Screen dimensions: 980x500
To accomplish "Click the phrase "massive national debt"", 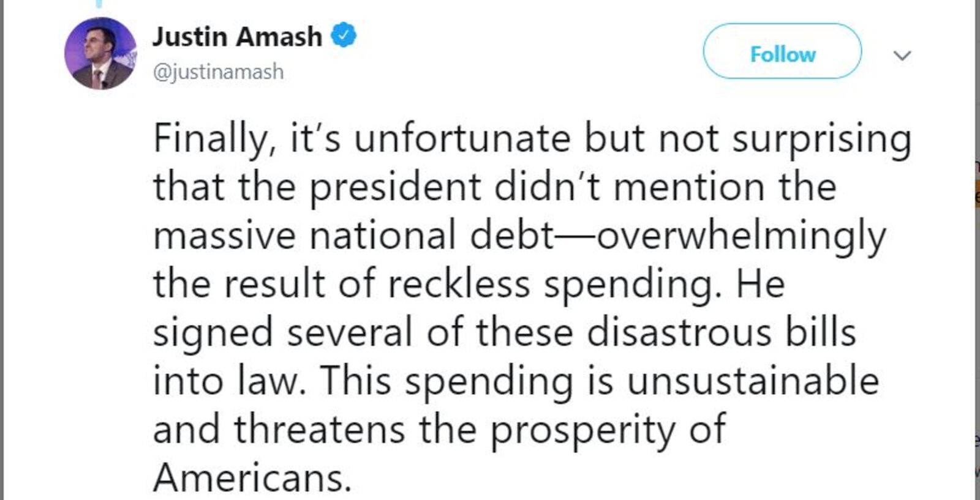I will (x=353, y=236).
